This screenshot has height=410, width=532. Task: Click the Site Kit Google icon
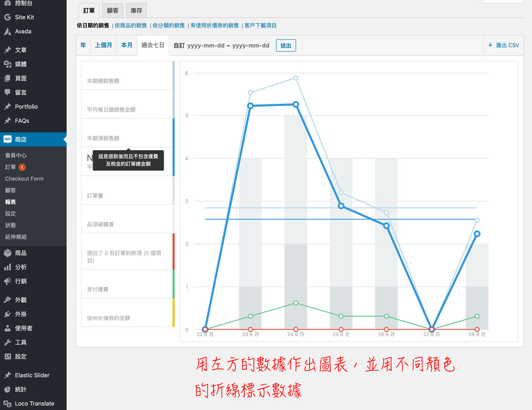(x=8, y=17)
